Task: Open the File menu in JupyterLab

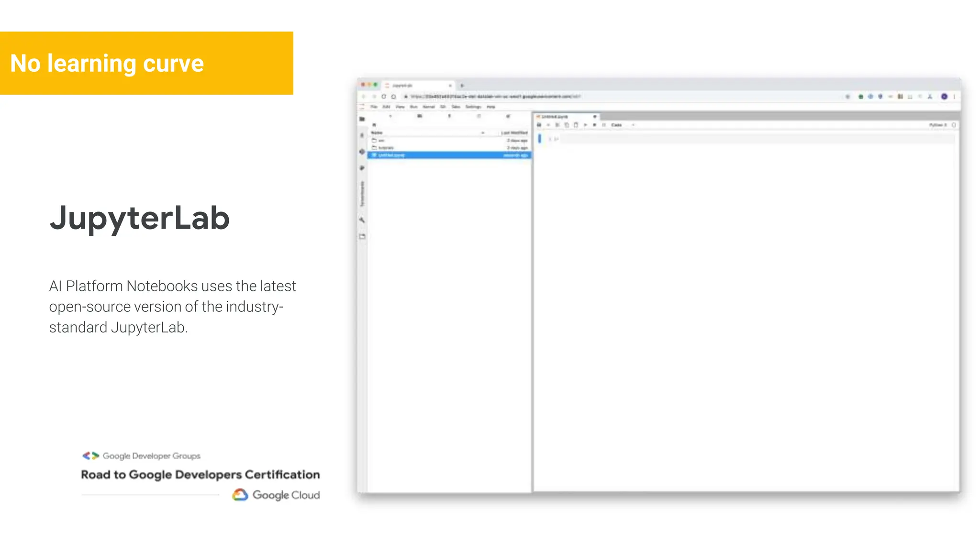Action: click(x=374, y=107)
